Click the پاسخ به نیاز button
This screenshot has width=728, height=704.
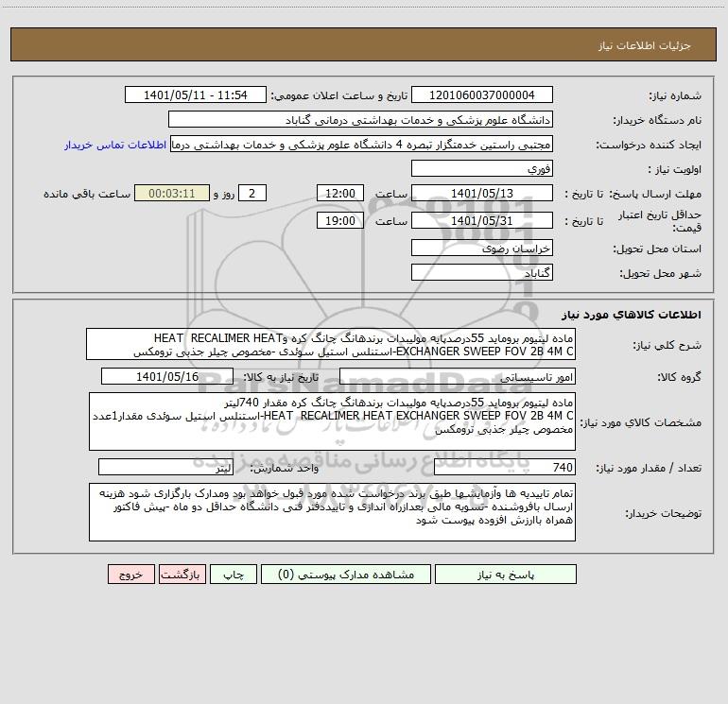click(x=505, y=575)
